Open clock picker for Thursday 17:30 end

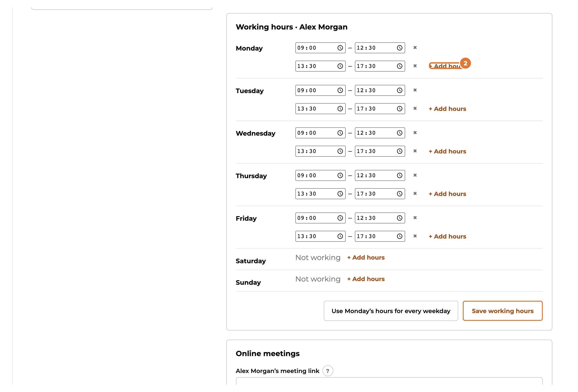(x=399, y=194)
